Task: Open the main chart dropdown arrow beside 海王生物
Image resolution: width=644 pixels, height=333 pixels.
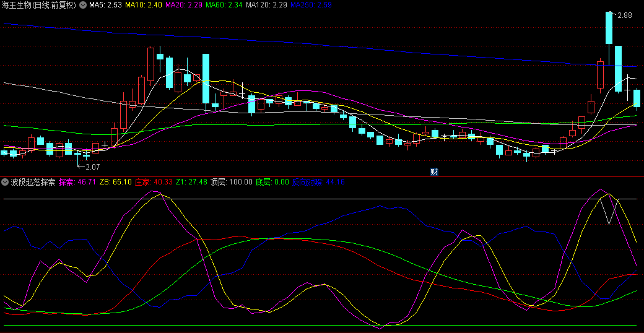Action: click(84, 5)
